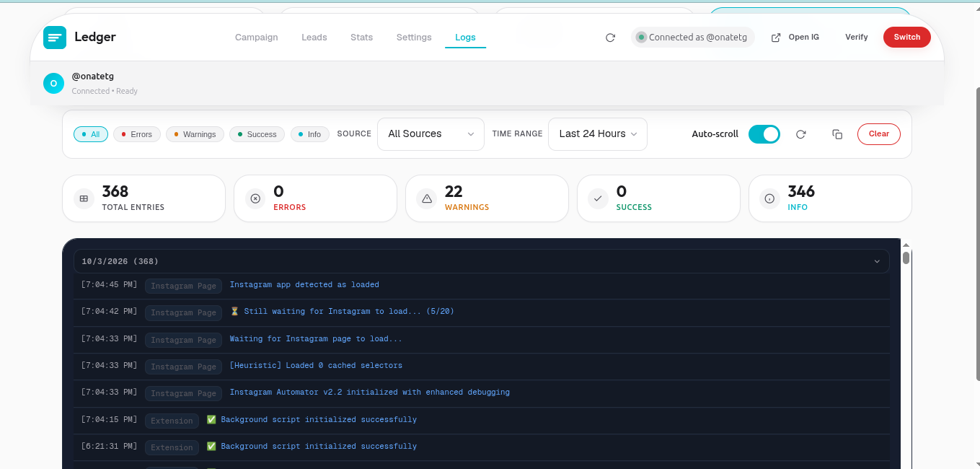Click the Extension tag at 7:04:15 PM
Viewport: 980px width, 469px height.
point(172,421)
